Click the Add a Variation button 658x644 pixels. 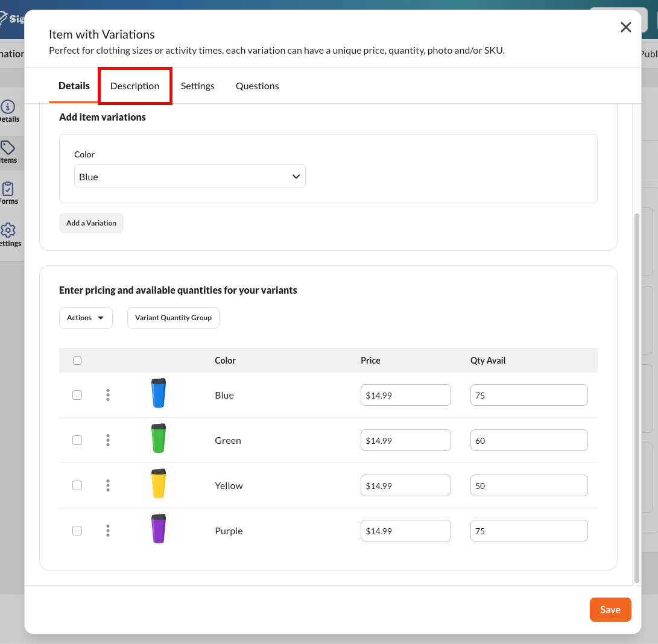tap(91, 223)
